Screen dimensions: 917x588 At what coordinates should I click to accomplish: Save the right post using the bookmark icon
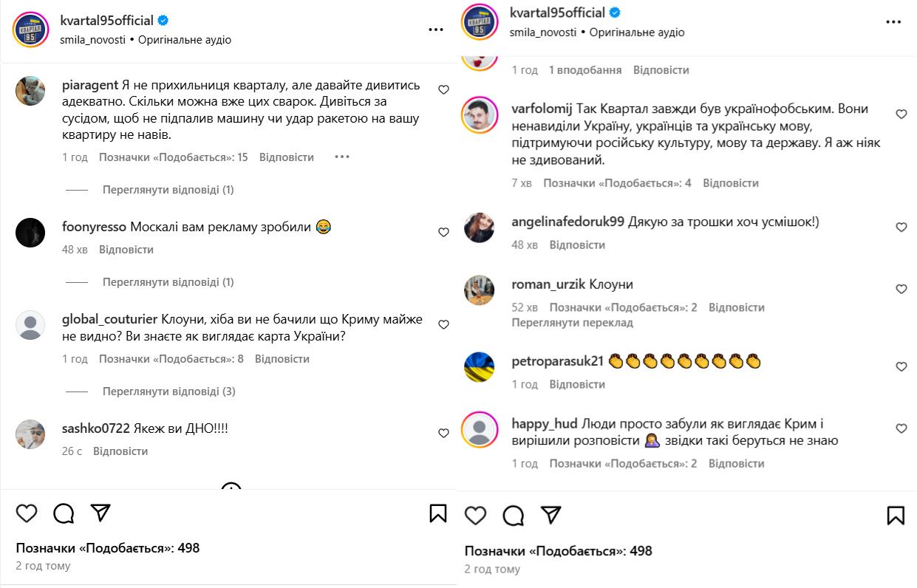(896, 515)
